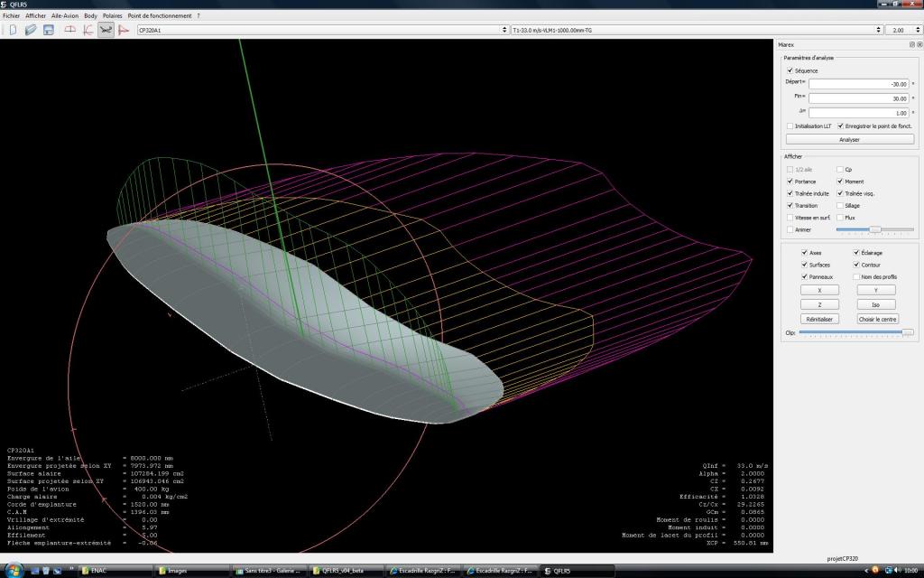This screenshot has width=924, height=578.
Task: Open the Polaires menu
Action: [112, 16]
